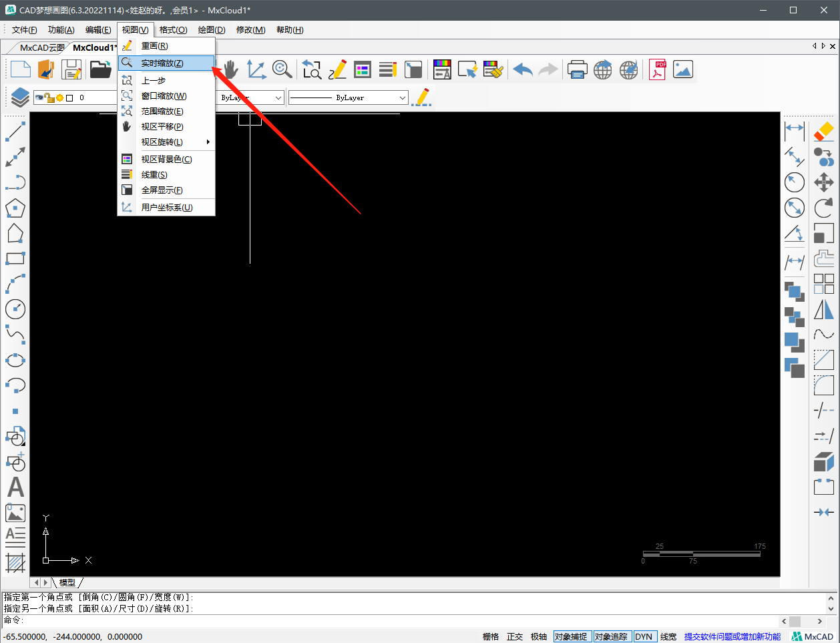Switch to the 模型 model tab

tap(67, 582)
